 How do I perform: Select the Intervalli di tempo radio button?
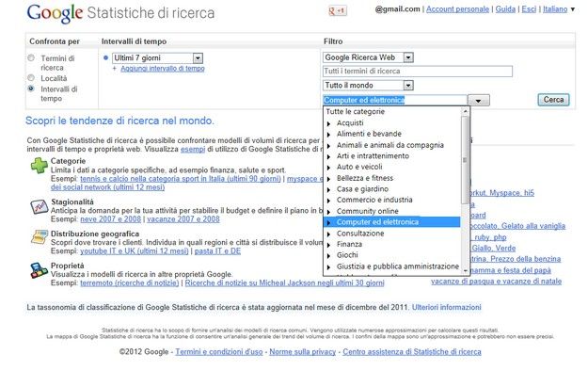[x=31, y=89]
